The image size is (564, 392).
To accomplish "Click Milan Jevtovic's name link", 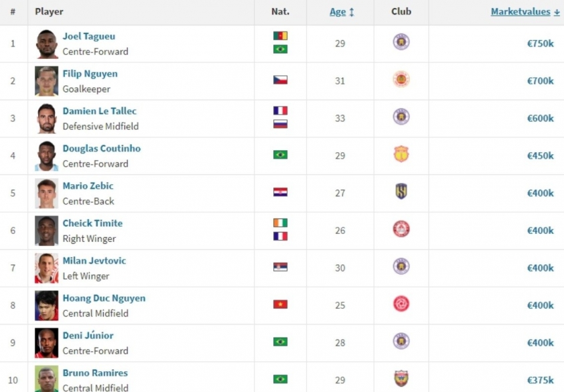I will pyautogui.click(x=94, y=261).
